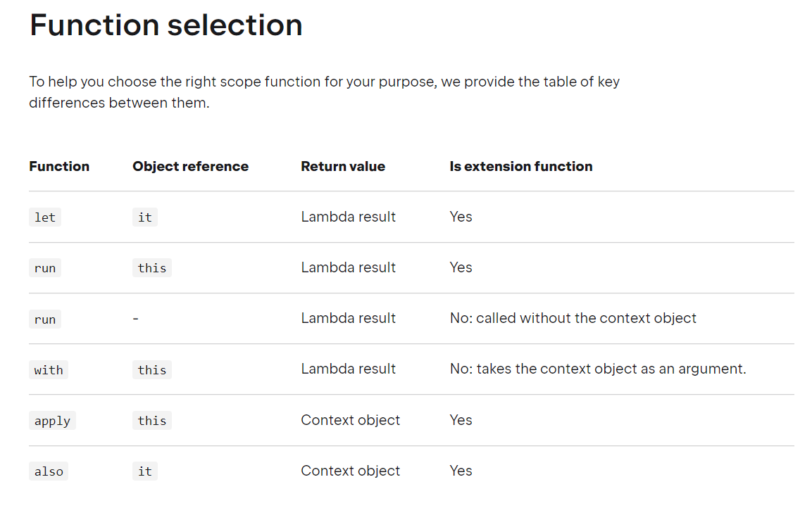
Task: Click the 'run' label without context object
Action: 45,319
